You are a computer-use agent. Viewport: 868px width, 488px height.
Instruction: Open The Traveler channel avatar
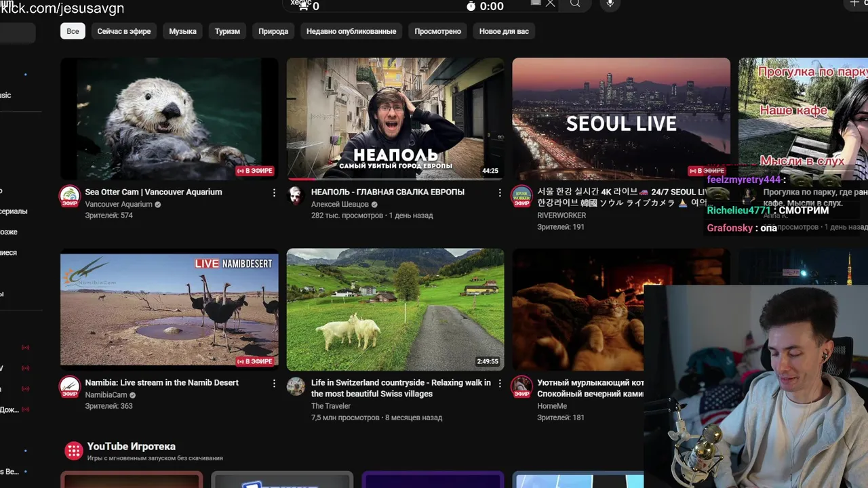click(x=296, y=386)
